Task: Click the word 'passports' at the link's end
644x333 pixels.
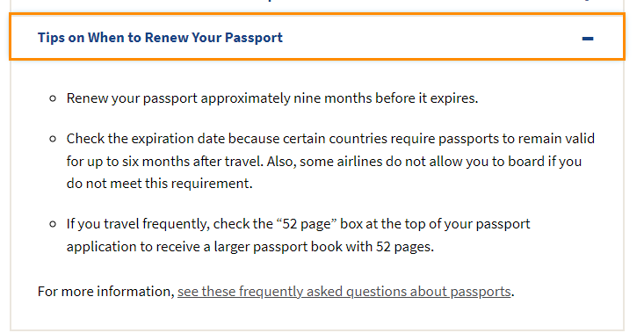Action: click(x=481, y=292)
